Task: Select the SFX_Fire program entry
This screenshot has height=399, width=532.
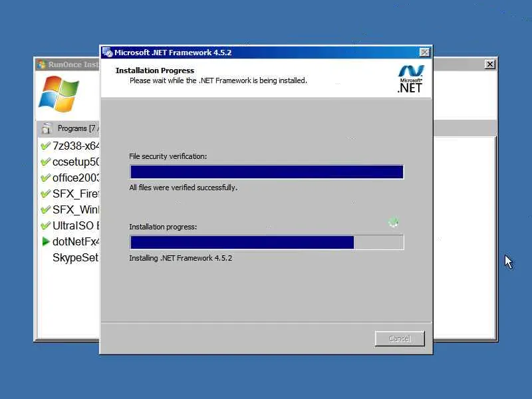Action: point(76,194)
